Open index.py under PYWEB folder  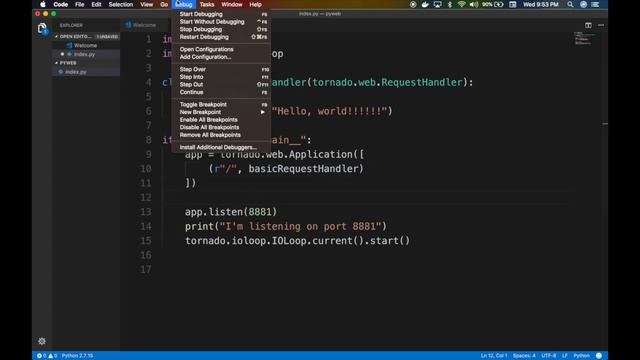click(86, 72)
